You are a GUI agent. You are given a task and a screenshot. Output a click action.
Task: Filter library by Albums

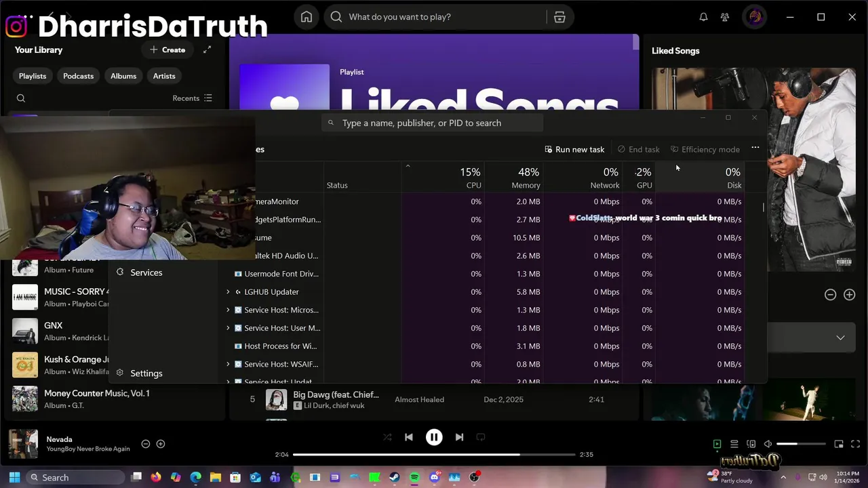click(x=123, y=76)
